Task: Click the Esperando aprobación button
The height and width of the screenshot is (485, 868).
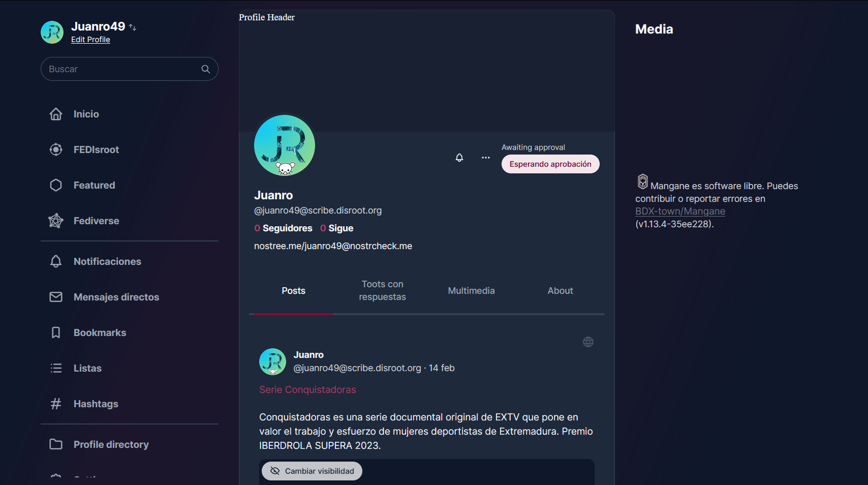Action: point(550,164)
